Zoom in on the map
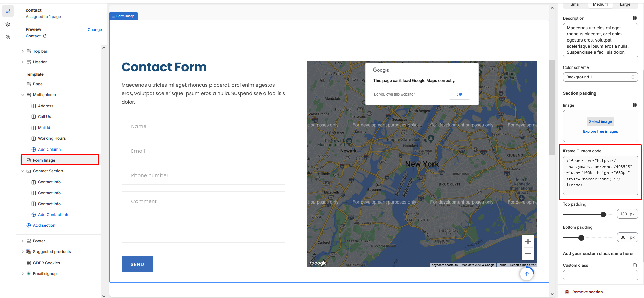 point(528,241)
